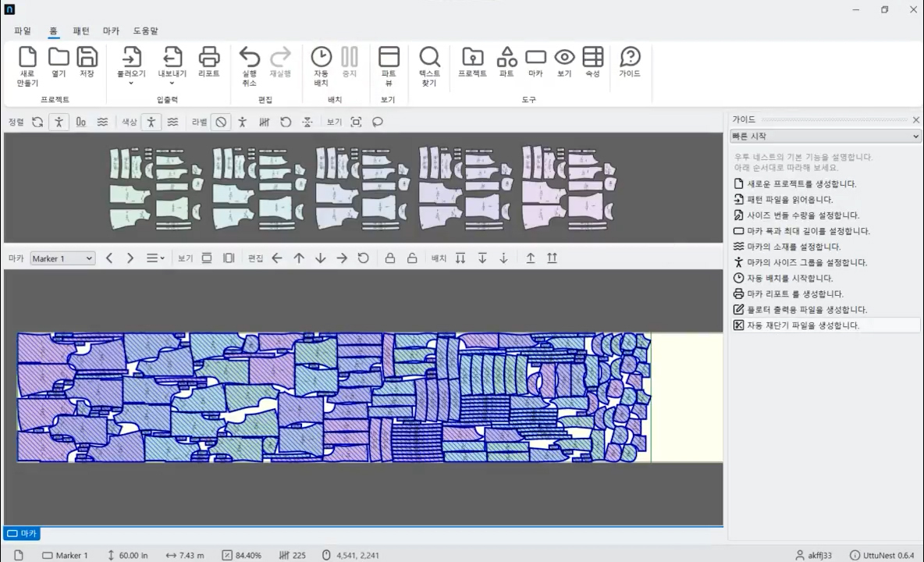Select the 마카 tab at bottom left
The width and height of the screenshot is (924, 562).
point(22,534)
